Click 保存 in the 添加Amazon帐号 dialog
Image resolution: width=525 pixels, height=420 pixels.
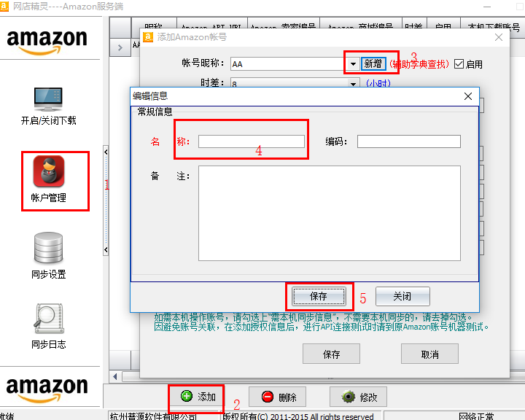(x=331, y=354)
